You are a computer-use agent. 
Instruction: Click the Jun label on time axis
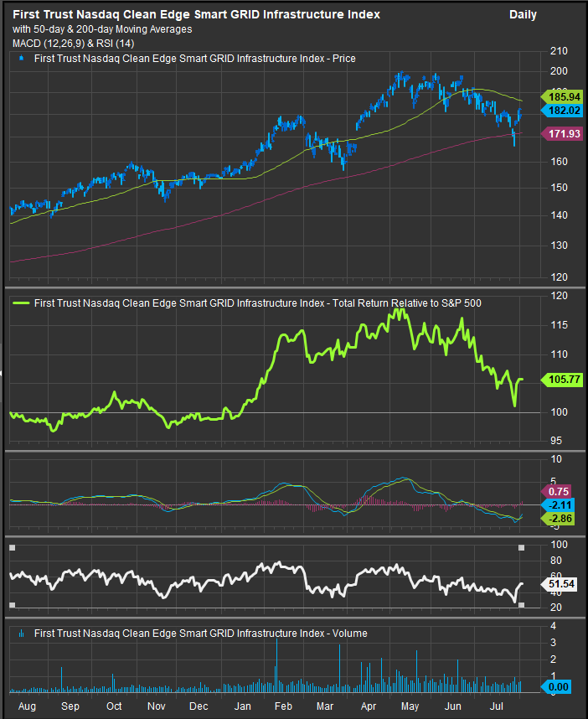pyautogui.click(x=453, y=706)
